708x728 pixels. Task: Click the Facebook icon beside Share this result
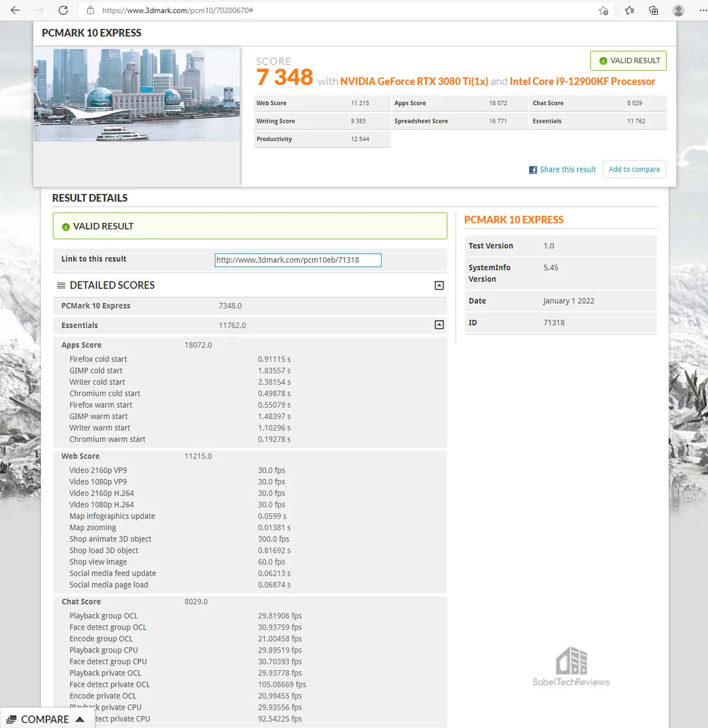(x=533, y=170)
